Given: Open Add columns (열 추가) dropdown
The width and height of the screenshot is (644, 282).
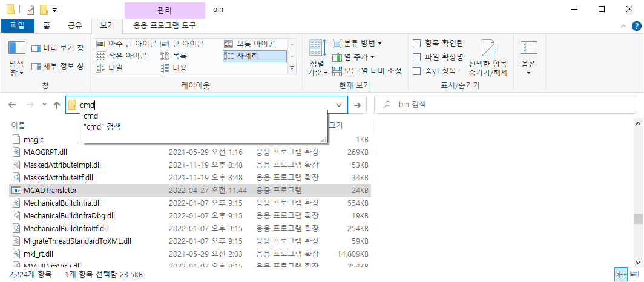Looking at the screenshot, I should (353, 57).
